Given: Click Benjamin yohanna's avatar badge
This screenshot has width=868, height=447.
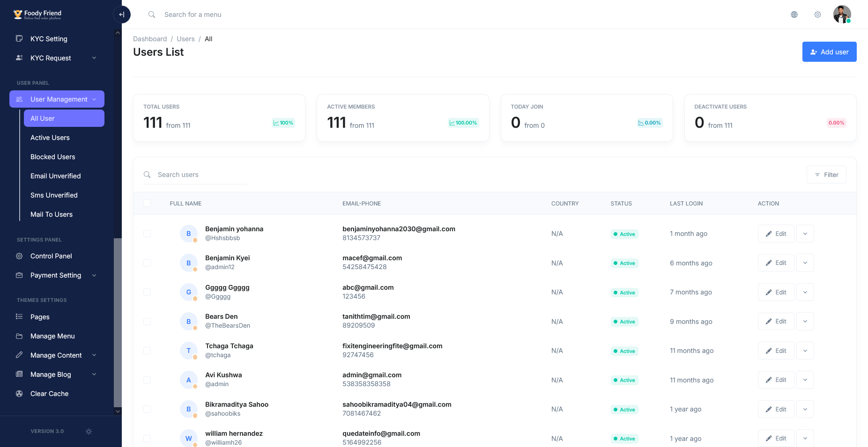Looking at the screenshot, I should pyautogui.click(x=189, y=234).
